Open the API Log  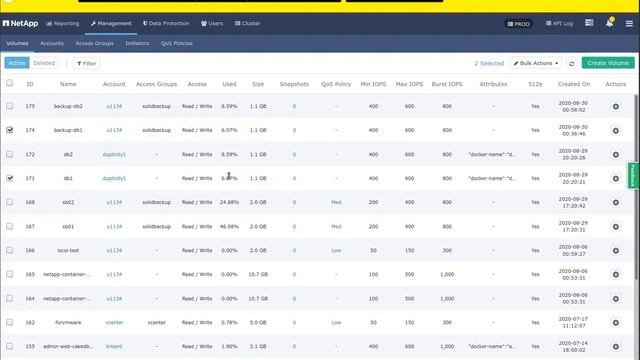coord(559,24)
